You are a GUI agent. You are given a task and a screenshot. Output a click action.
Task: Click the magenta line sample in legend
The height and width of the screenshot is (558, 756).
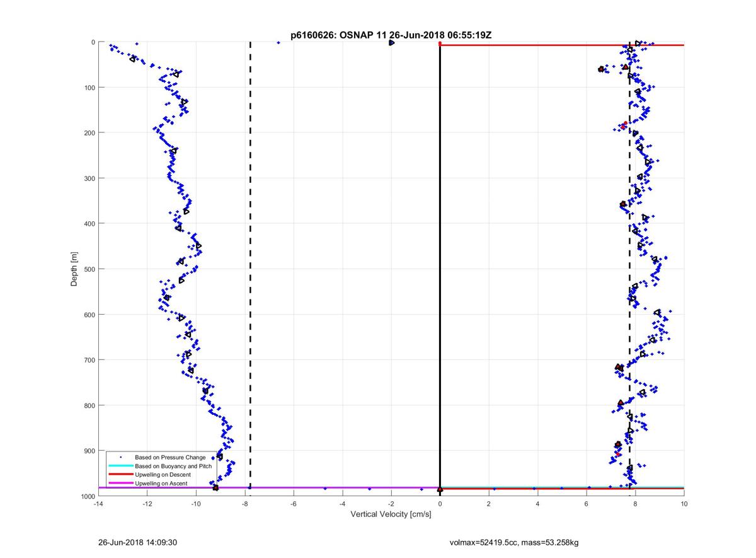point(120,483)
